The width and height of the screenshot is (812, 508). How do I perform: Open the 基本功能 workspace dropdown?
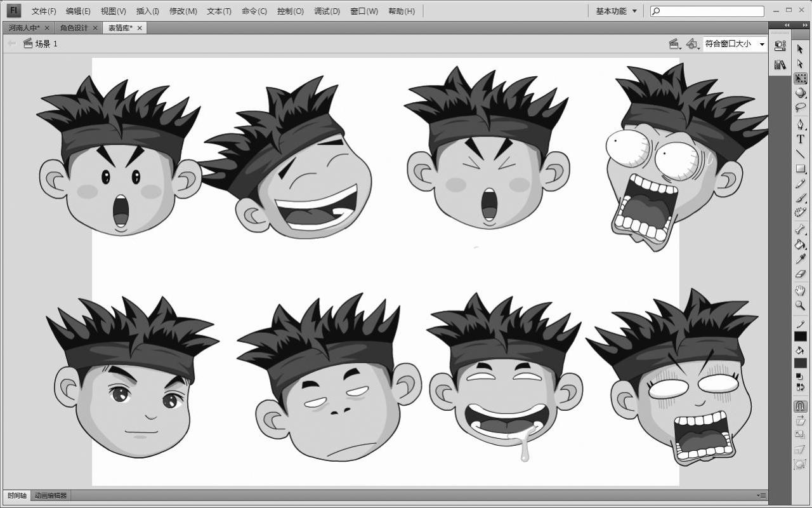tap(616, 11)
